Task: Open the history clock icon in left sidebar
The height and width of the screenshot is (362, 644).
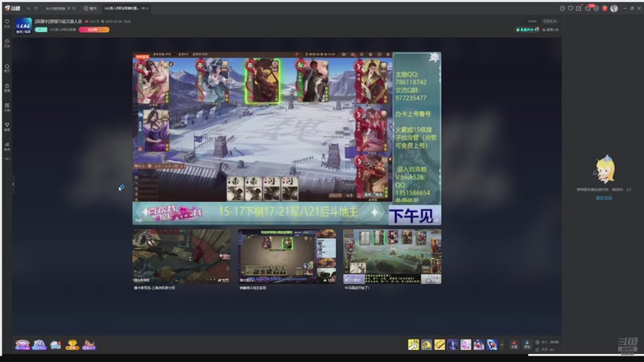Action: click(7, 43)
